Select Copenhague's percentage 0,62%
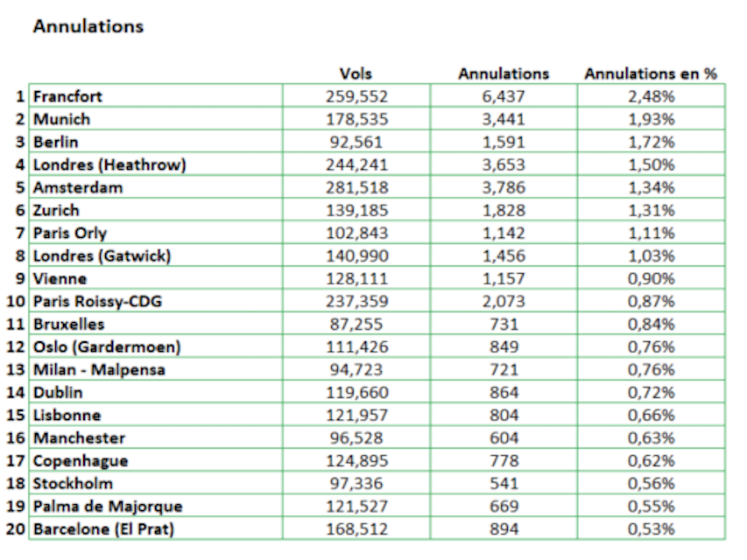This screenshot has height=560, width=747. (651, 460)
